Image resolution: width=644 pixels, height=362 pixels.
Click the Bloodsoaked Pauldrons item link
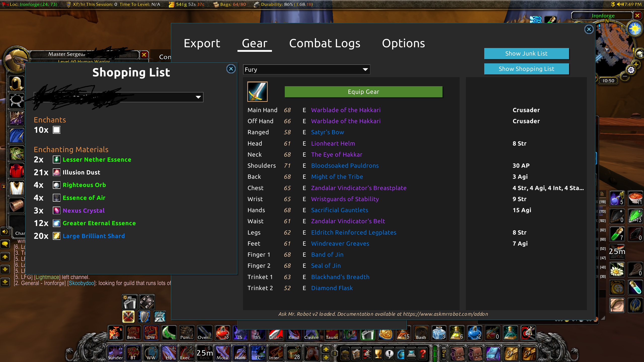(x=345, y=165)
